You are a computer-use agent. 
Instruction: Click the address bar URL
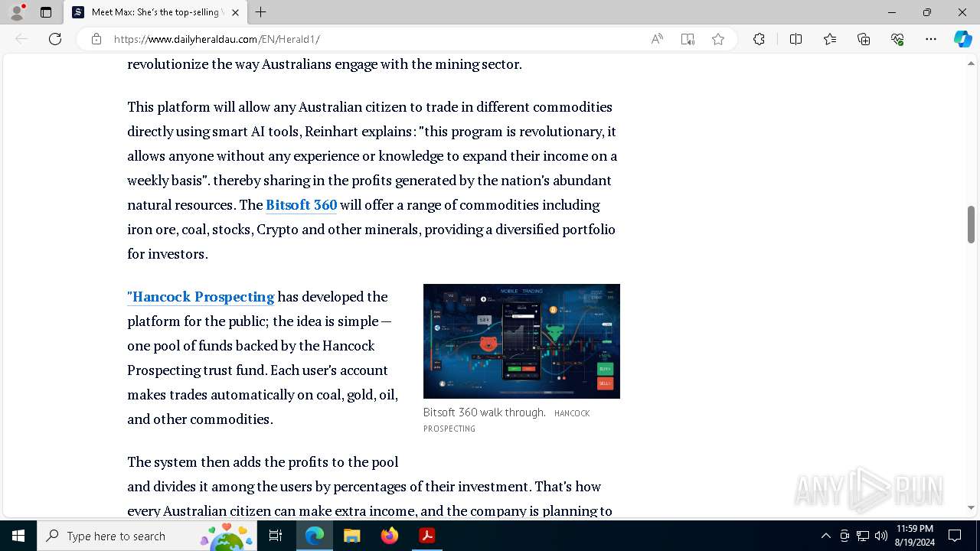click(217, 39)
